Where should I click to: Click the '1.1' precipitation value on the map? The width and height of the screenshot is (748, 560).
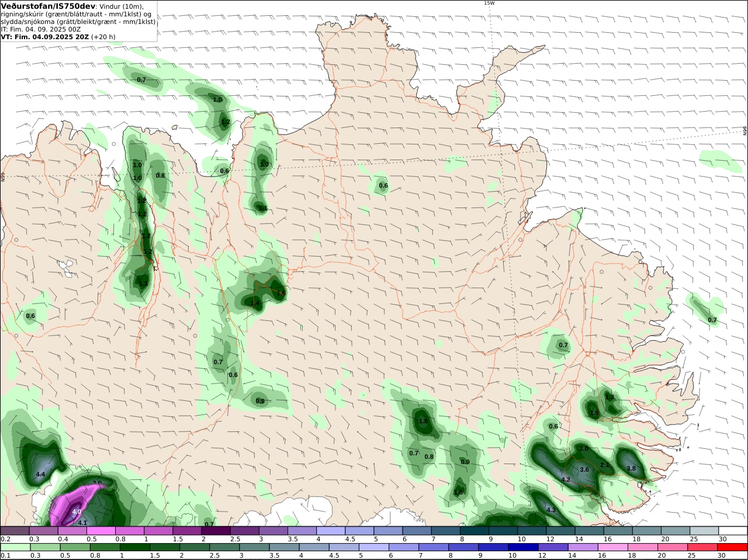tap(263, 209)
